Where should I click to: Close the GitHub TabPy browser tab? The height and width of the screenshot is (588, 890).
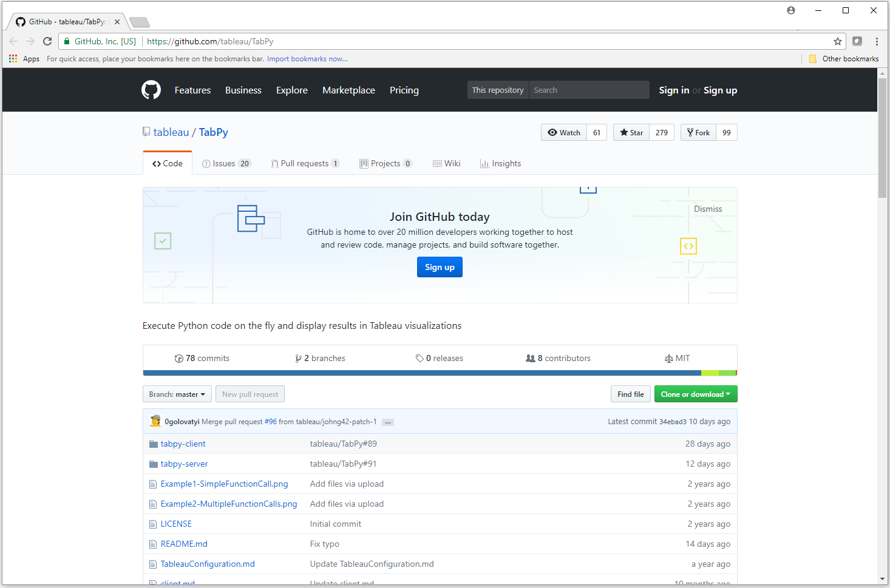[x=117, y=22]
